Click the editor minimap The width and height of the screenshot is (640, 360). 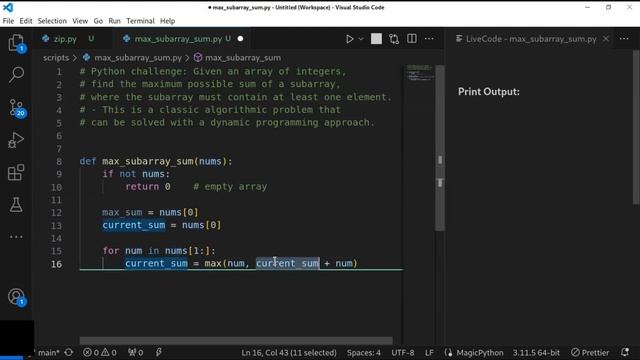tap(420, 73)
